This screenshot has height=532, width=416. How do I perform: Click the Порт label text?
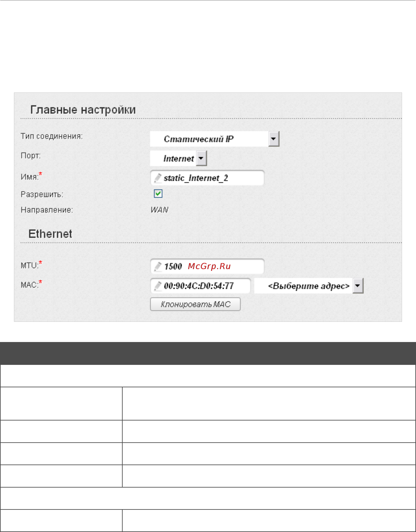pyautogui.click(x=31, y=155)
